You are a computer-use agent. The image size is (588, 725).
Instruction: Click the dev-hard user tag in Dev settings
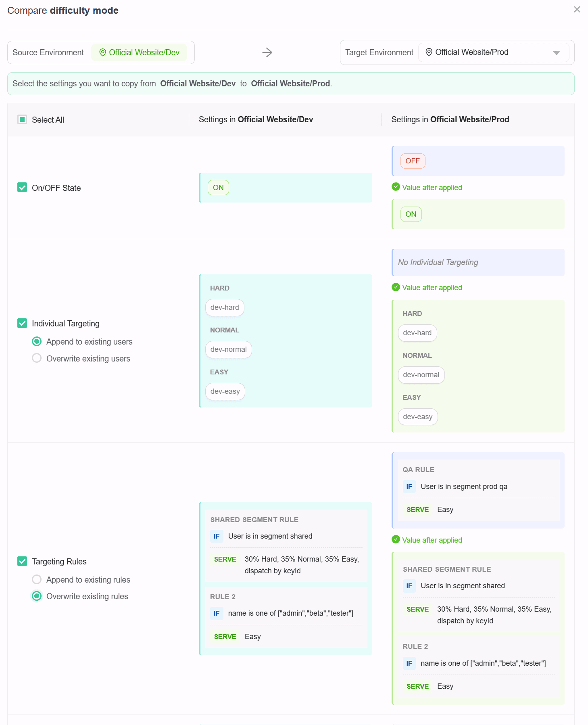225,307
